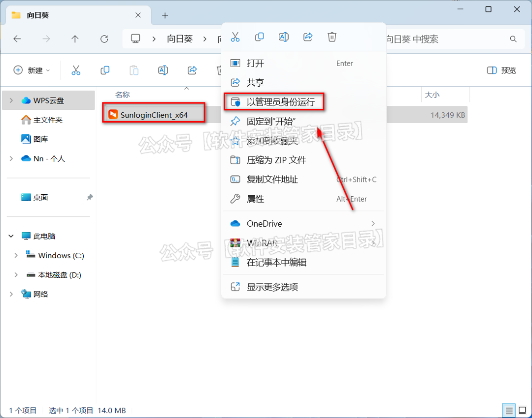The image size is (532, 418).
Task: Switch to large icons view in status bar
Action: 523,411
